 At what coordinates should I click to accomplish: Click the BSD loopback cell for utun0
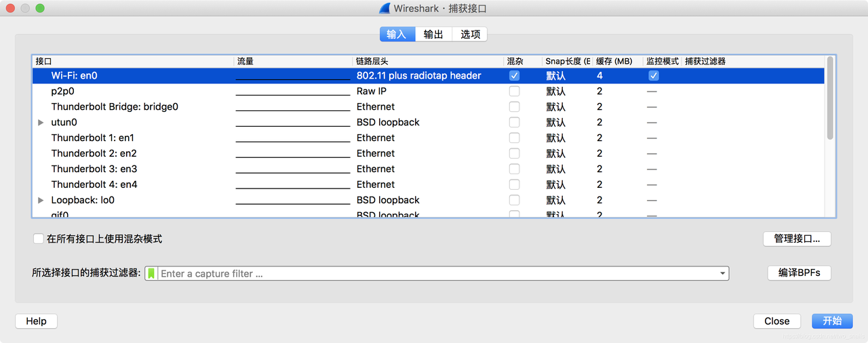[x=388, y=123]
